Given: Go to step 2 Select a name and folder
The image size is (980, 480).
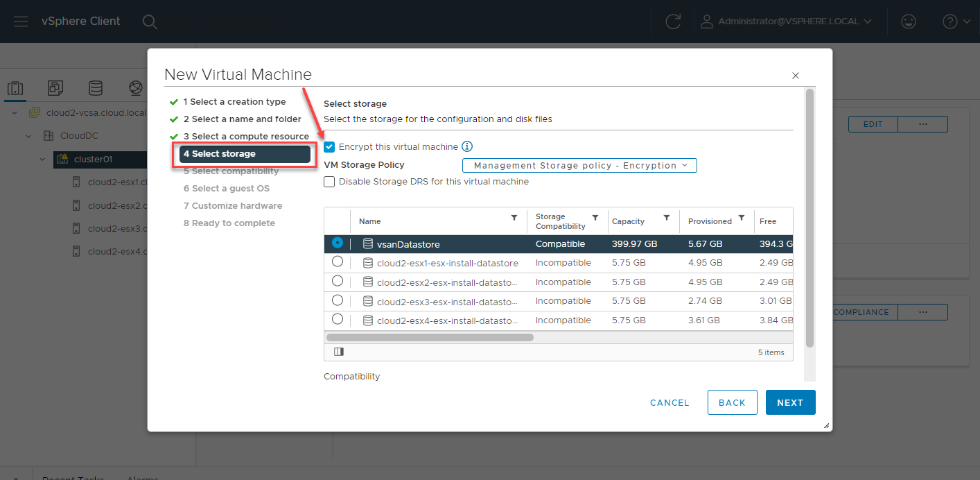Looking at the screenshot, I should 243,119.
